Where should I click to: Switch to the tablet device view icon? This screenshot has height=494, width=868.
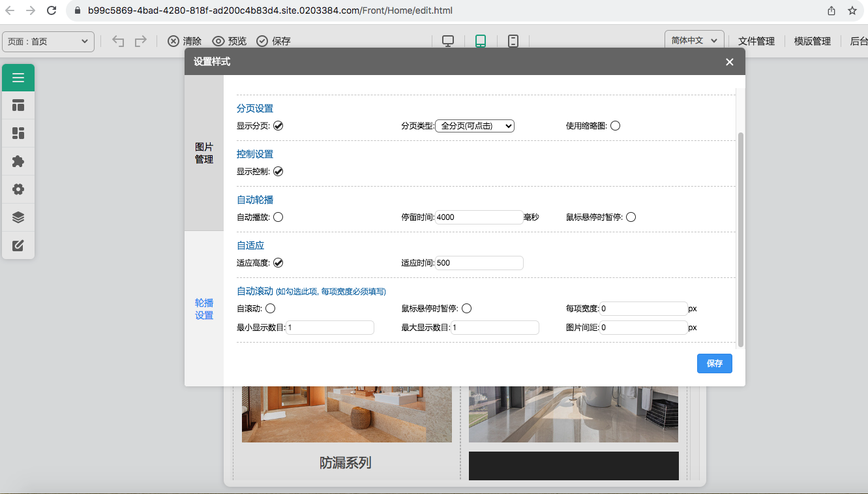point(481,41)
